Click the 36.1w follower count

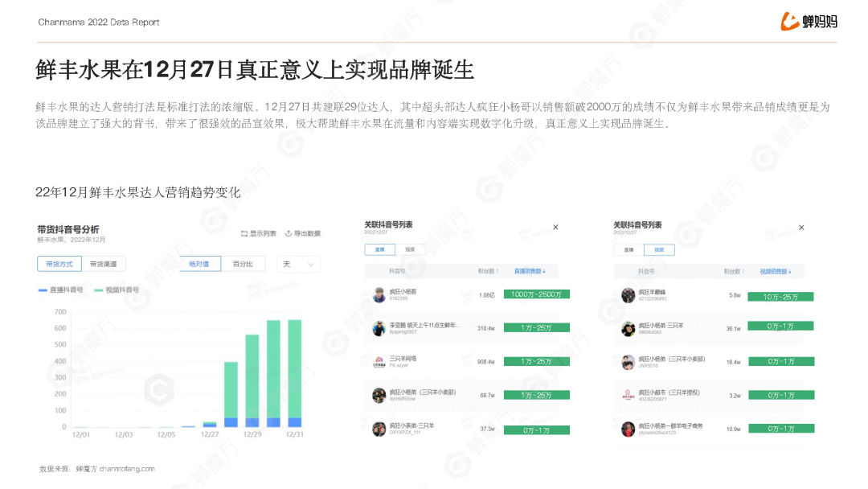tap(734, 328)
